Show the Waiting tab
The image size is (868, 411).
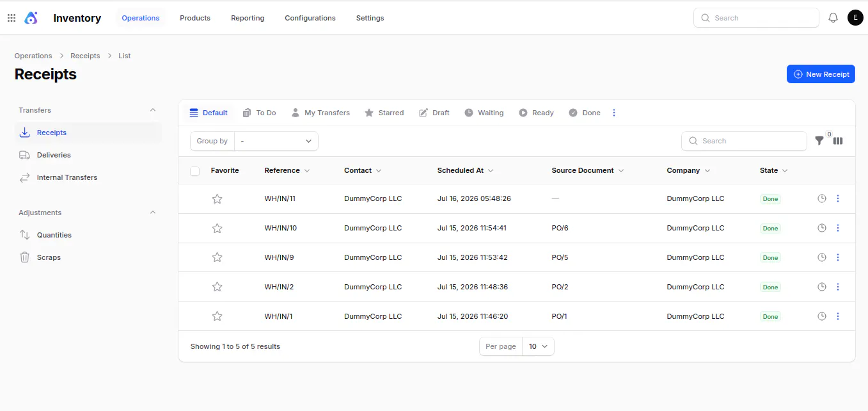(484, 113)
